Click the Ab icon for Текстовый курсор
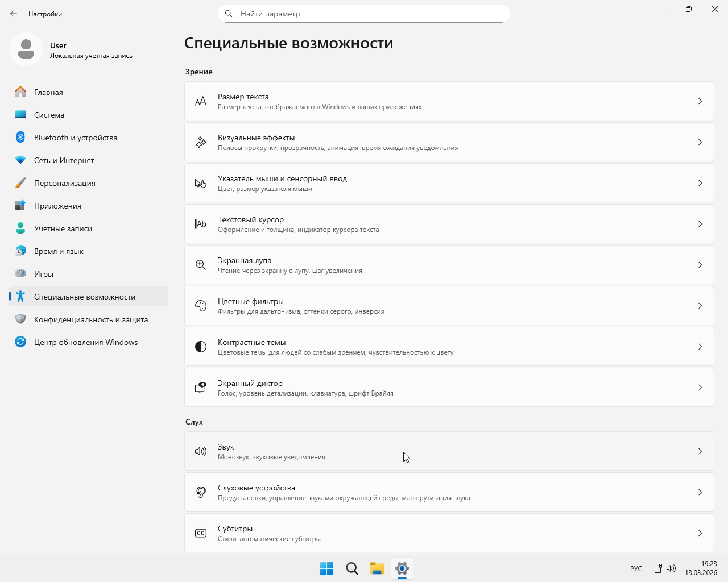The image size is (728, 582). coord(201,224)
